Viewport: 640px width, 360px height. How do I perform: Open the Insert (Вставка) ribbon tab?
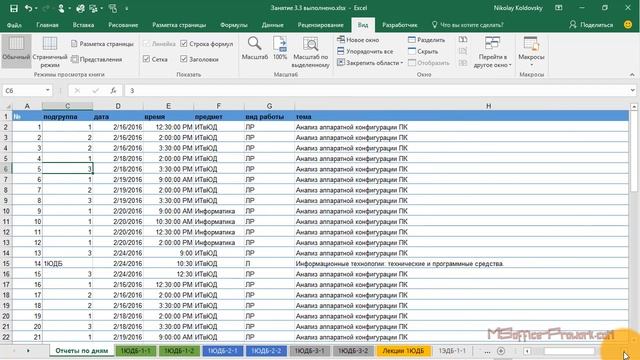83,25
